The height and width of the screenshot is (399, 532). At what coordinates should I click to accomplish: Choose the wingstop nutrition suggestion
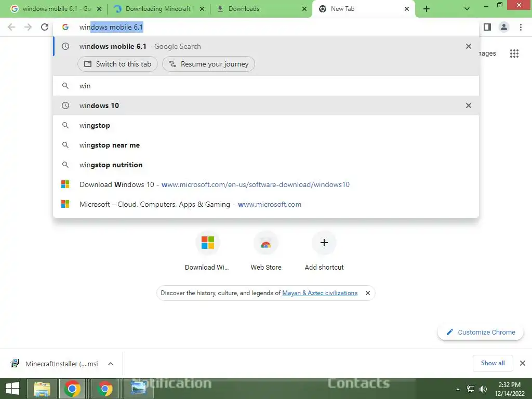[266, 165]
